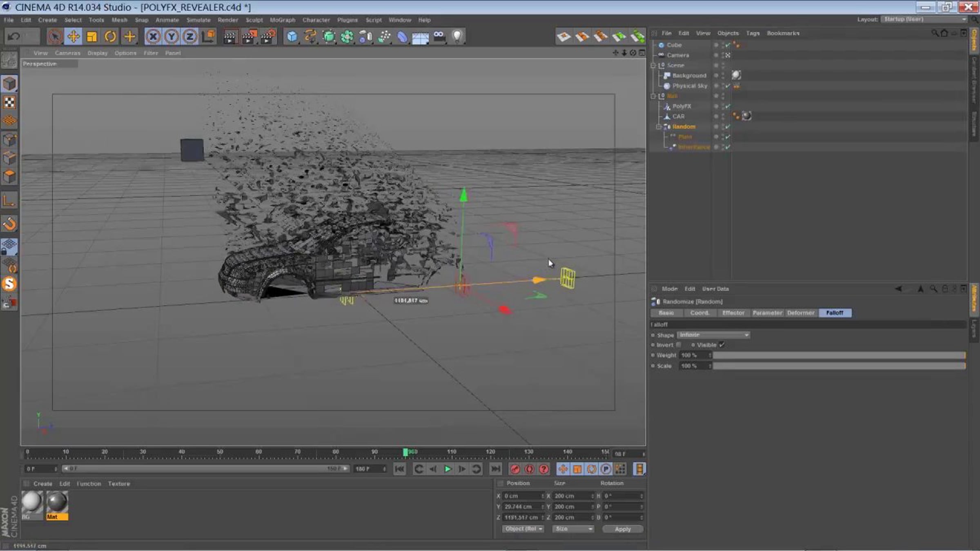Select the Scale tool icon
This screenshot has height=551, width=980.
92,37
